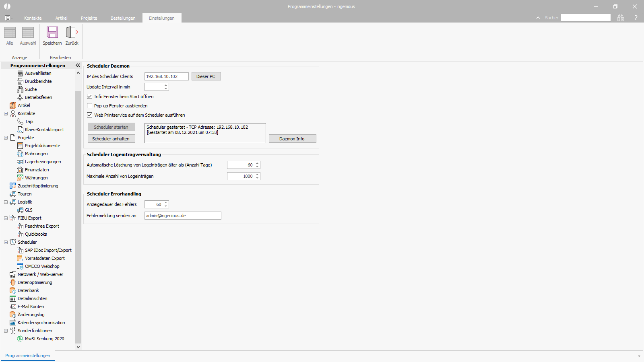Select GLS shipping icon
Screen dimensions: 644x362
(x=20, y=210)
